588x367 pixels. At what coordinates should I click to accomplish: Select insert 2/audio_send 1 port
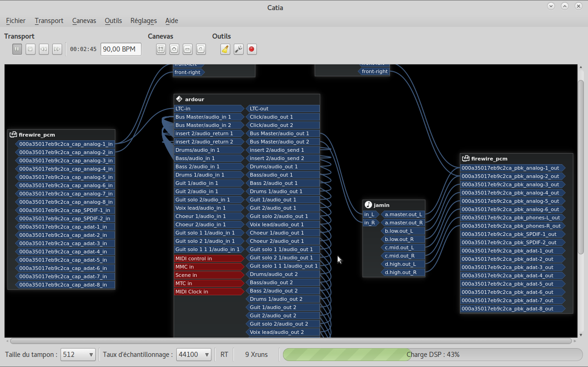283,150
